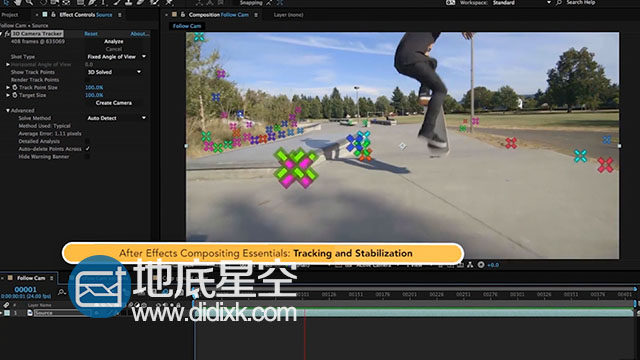
Task: Click the reset exposure icon
Action: [481, 265]
